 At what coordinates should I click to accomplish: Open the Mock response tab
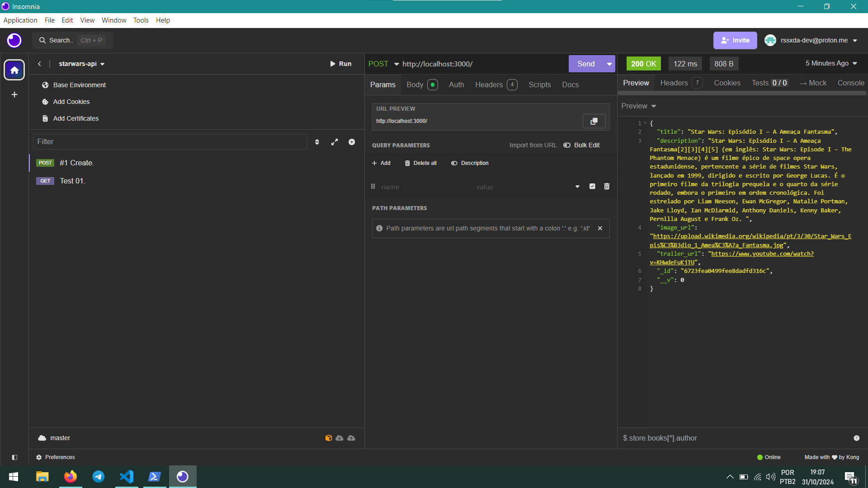813,83
